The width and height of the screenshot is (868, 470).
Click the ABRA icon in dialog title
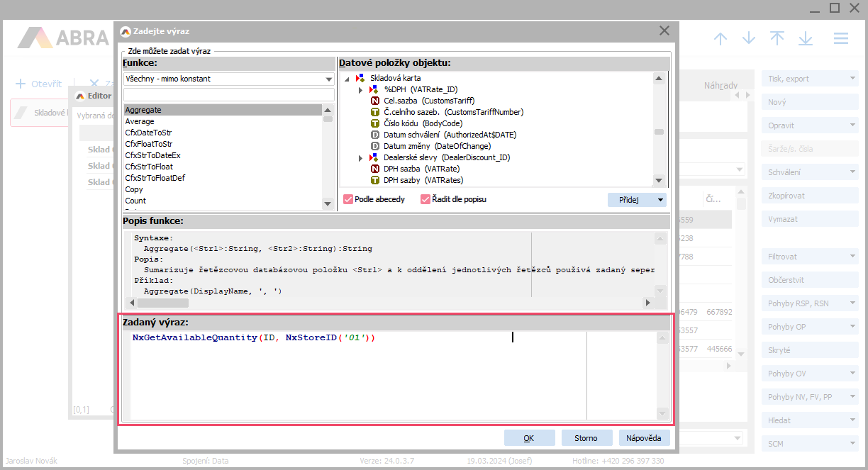[x=126, y=31]
